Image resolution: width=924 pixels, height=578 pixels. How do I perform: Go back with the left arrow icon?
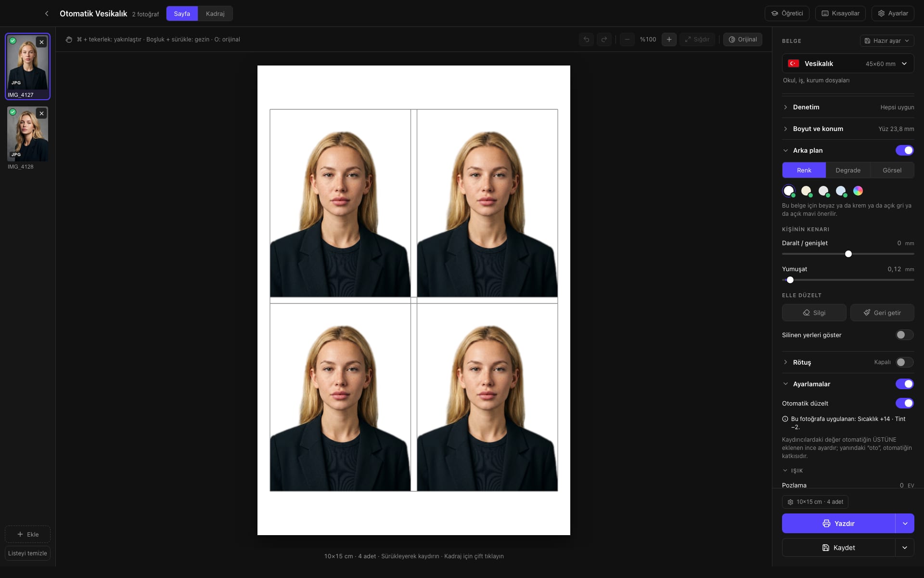47,13
